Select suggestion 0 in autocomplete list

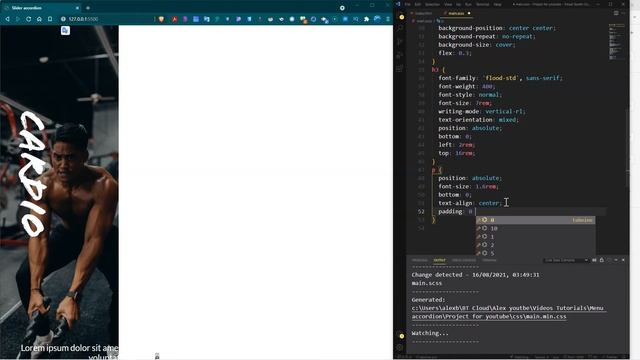pos(536,220)
